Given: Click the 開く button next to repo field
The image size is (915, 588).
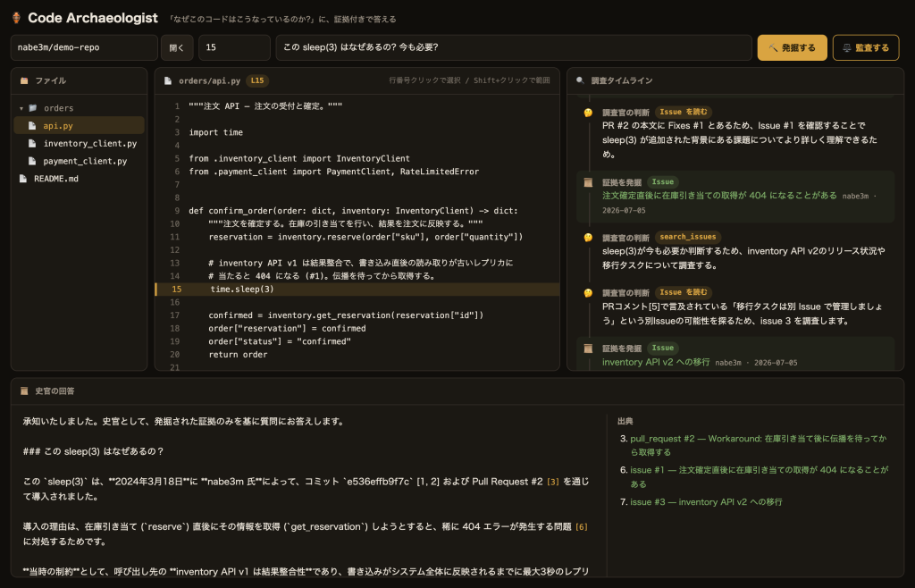Looking at the screenshot, I should point(177,48).
